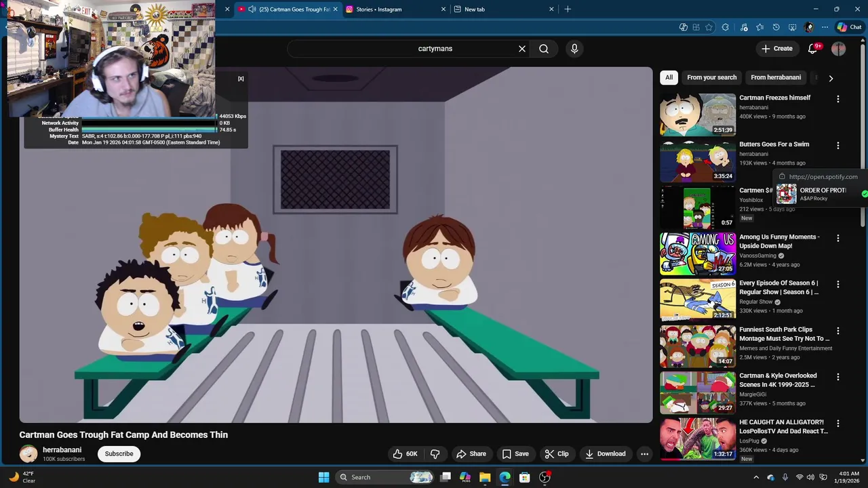Click the Windows taskbar search box

click(x=384, y=477)
